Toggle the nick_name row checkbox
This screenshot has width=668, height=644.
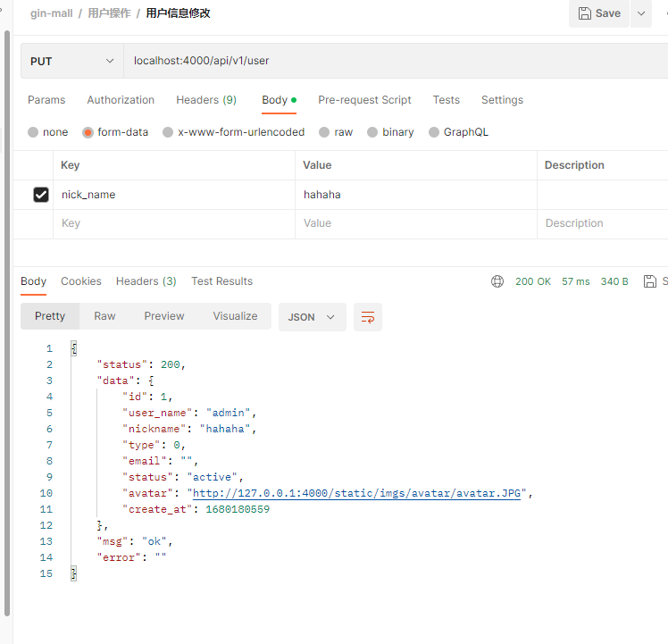click(40, 195)
